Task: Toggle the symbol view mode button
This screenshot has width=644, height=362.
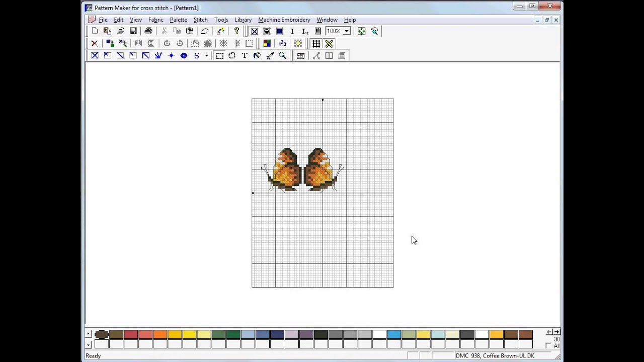Action: 267,31
